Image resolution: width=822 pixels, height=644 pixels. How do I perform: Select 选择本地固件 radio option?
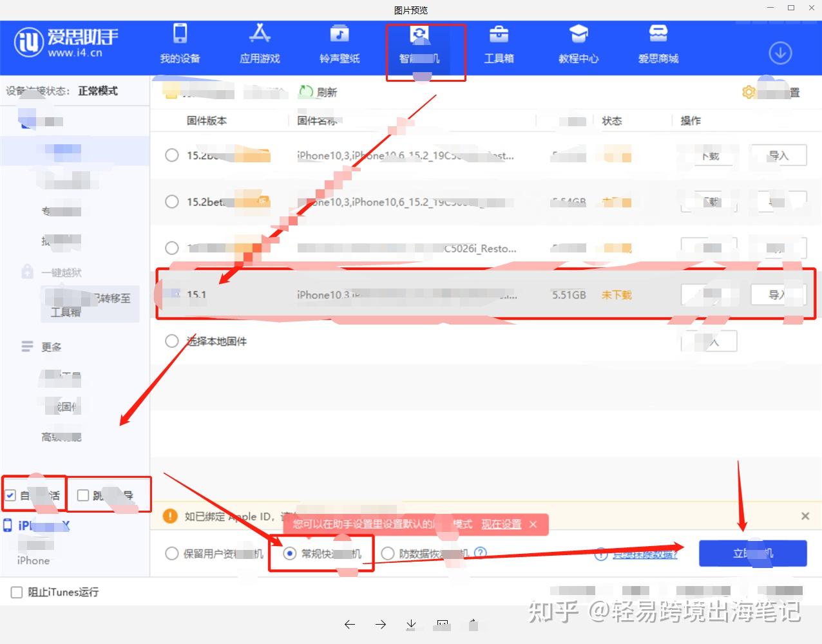pos(171,341)
